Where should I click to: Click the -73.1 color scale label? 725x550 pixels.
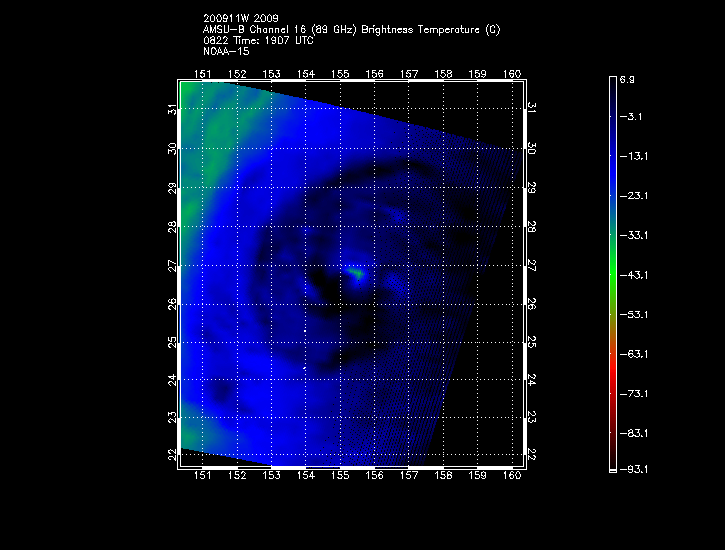[634, 394]
